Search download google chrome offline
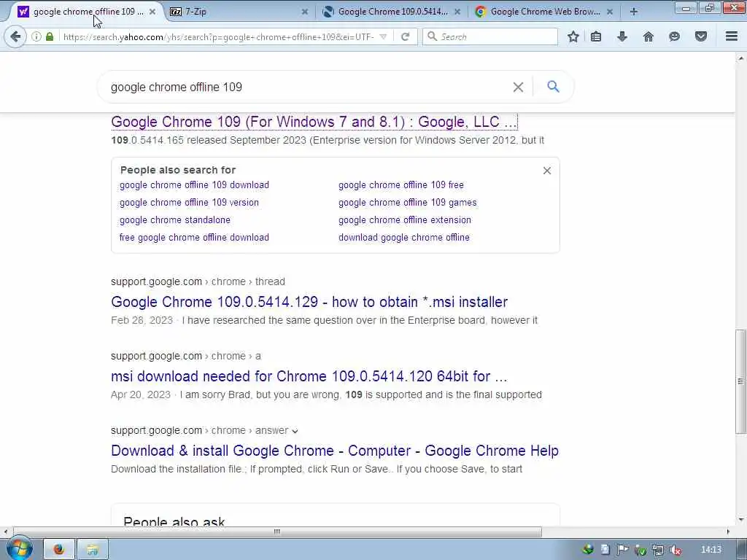Screen dimensions: 747x560 click(x=404, y=237)
